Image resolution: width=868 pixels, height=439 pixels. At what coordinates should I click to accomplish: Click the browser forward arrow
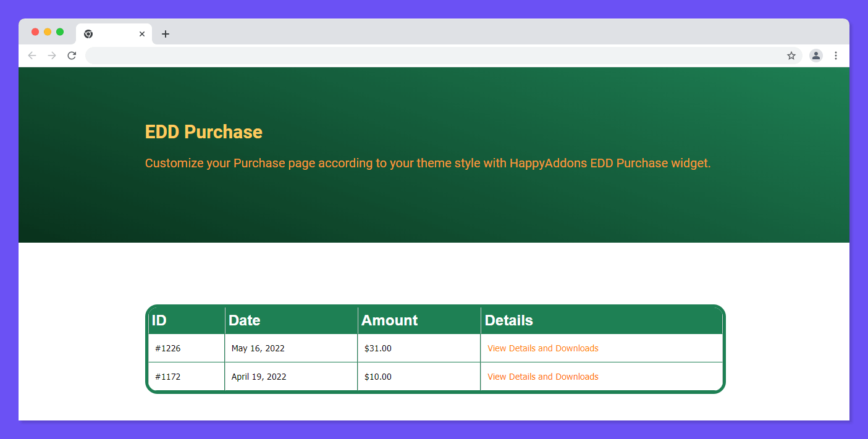pyautogui.click(x=52, y=56)
